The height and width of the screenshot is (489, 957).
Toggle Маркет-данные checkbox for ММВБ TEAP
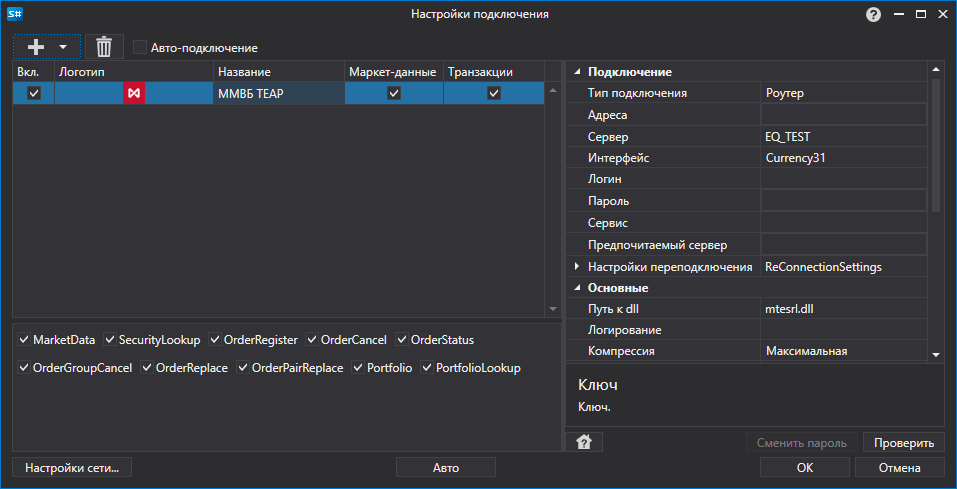click(394, 93)
